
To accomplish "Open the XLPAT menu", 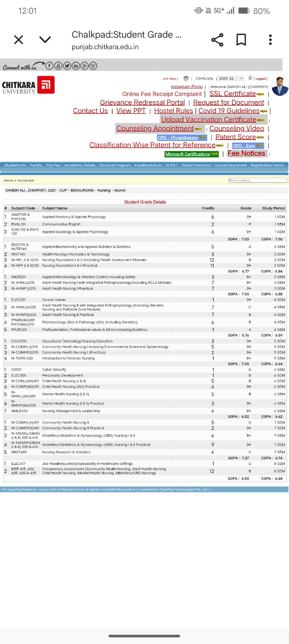I will pyautogui.click(x=171, y=165).
